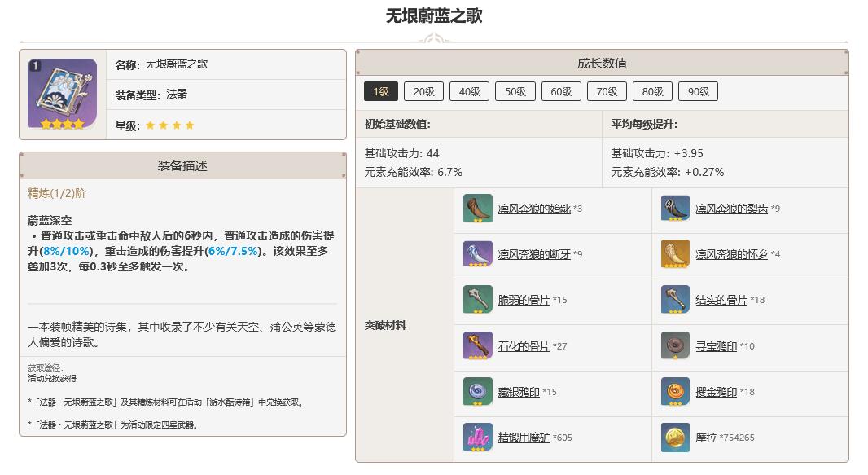This screenshot has width=868, height=475.
Task: Click the 凛风奔狼的裂齿 fang icon
Action: point(675,208)
